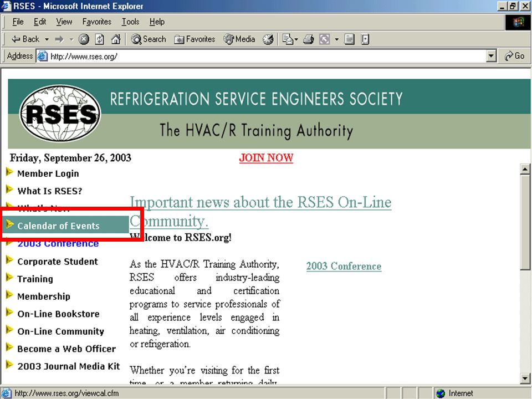Open the 2003 Journal Media Kit link

coord(69,366)
